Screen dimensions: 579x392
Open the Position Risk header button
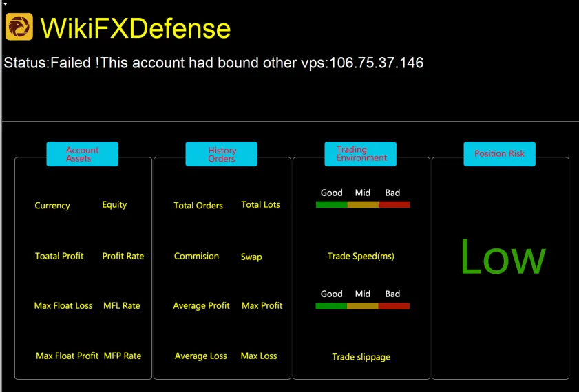point(499,154)
